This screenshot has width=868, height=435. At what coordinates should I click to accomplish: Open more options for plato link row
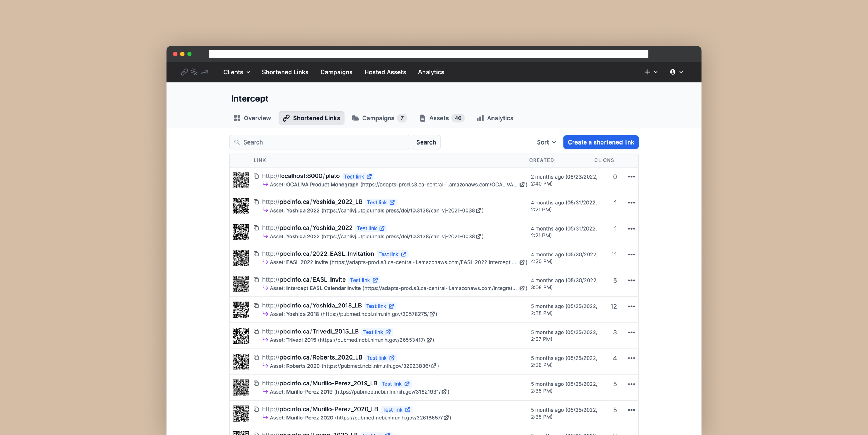[x=631, y=177]
